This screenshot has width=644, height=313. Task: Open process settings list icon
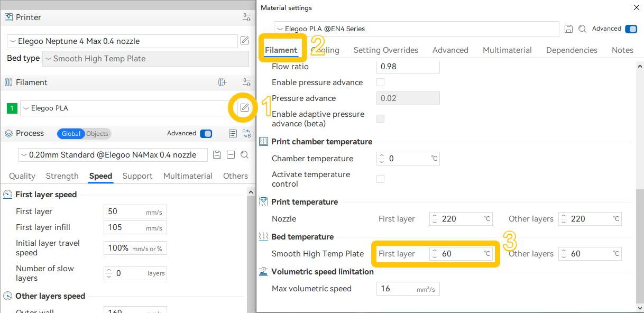[233, 133]
